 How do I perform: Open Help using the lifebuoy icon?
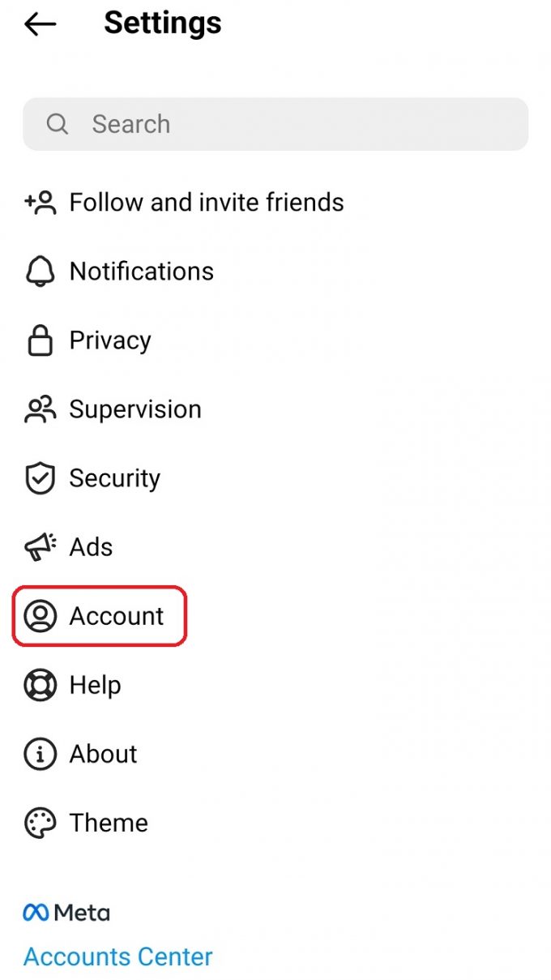[39, 685]
